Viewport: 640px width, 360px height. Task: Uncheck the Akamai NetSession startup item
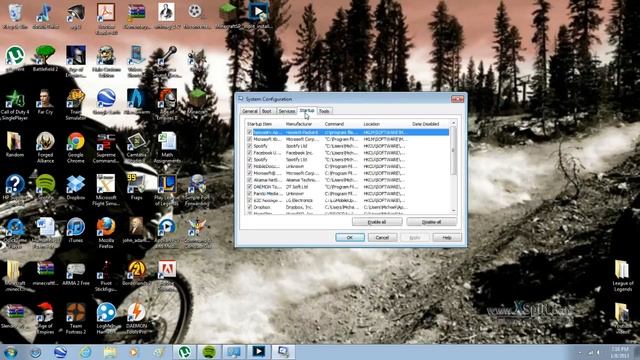(x=250, y=180)
